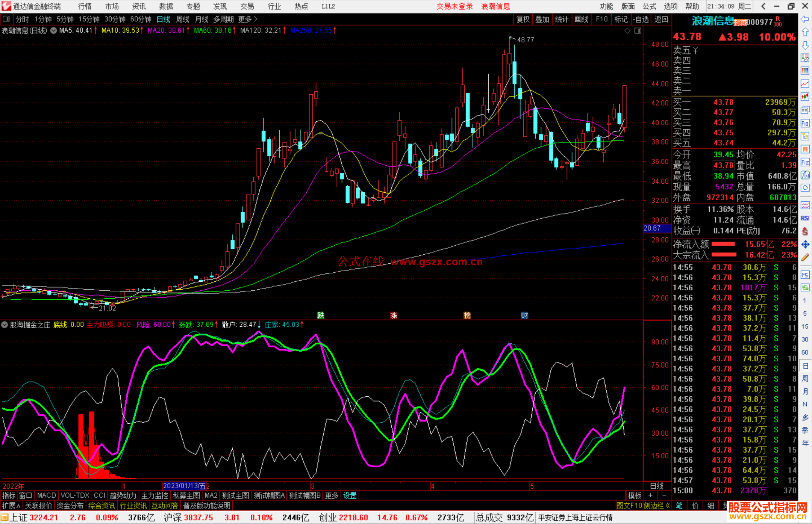Select the pencil drawing tool icon

pos(805,257)
